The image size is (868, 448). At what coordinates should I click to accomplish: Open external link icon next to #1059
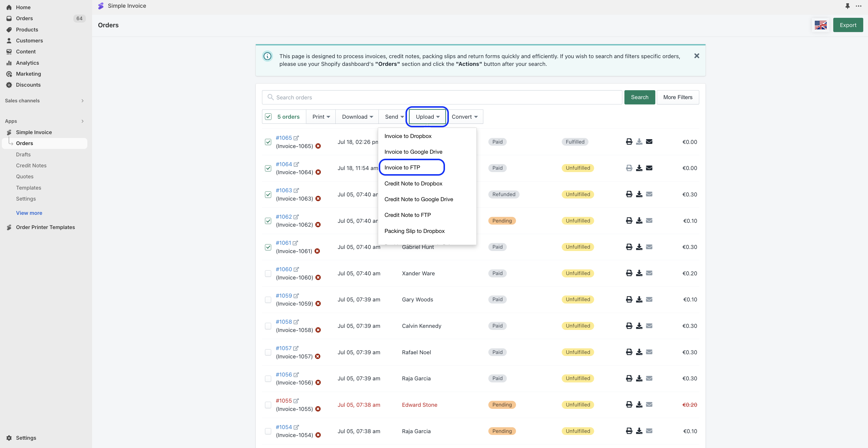tap(296, 296)
